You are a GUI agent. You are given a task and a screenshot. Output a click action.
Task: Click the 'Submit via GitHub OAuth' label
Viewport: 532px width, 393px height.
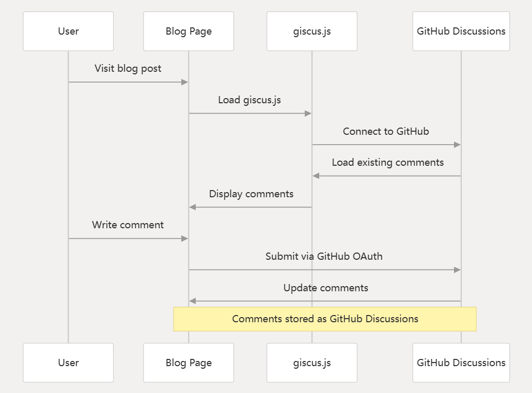(324, 256)
